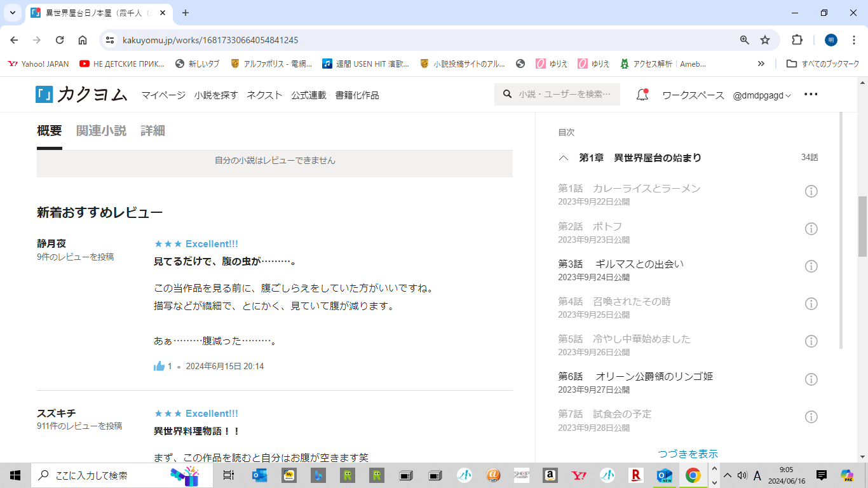868x488 pixels.
Task: Collapse the 第1章 異世界屋台の始まり chapter
Action: [x=563, y=158]
